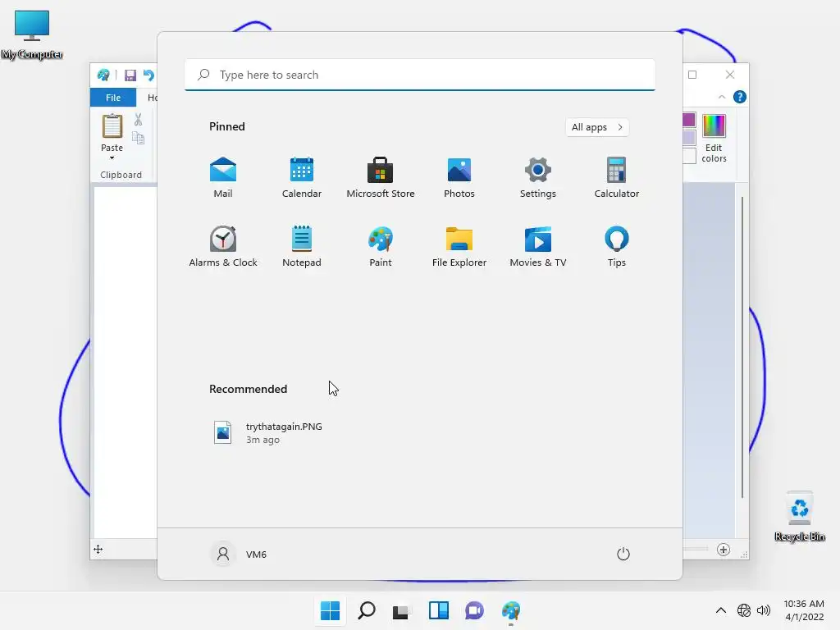Open Search from the taskbar
Image resolution: width=840 pixels, height=630 pixels.
[367, 610]
